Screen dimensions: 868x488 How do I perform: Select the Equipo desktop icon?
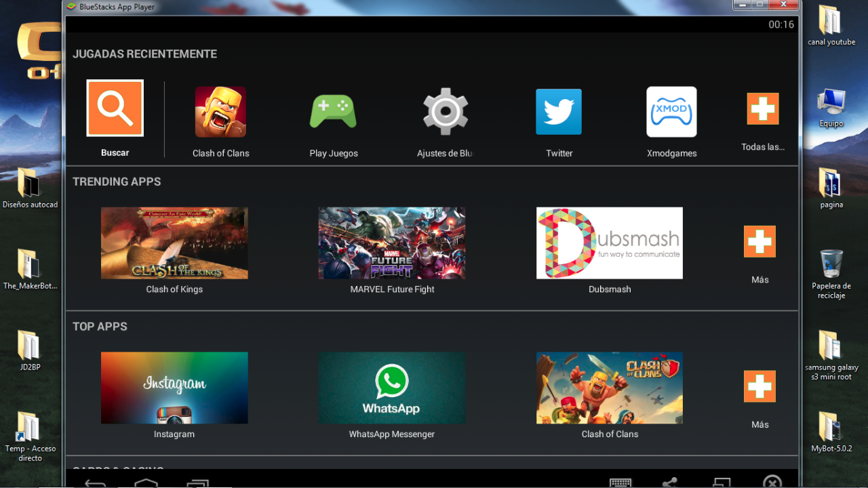831,107
